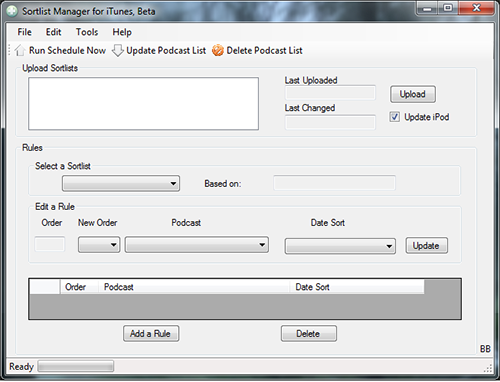
Task: Click the Run Schedule Now house icon
Action: click(x=20, y=50)
